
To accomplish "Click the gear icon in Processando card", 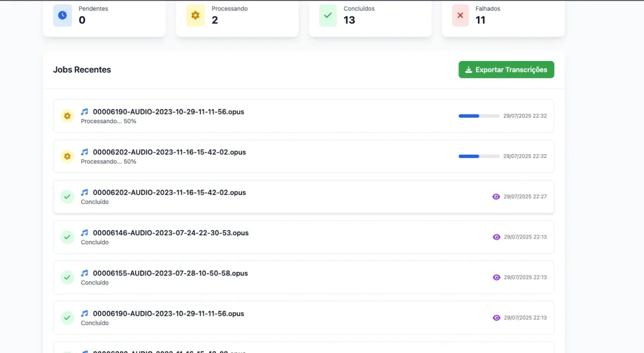I will point(196,15).
